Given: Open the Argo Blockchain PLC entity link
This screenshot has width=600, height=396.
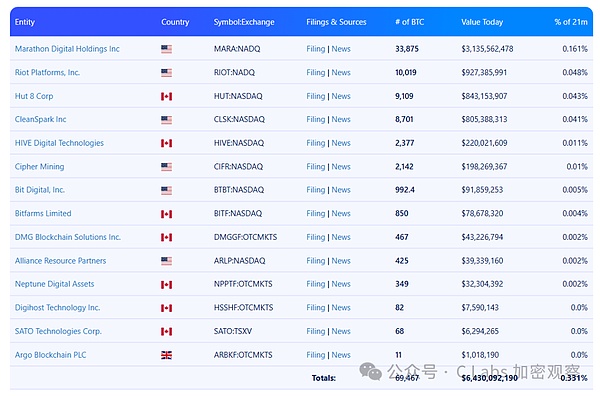Looking at the screenshot, I should point(50,355).
